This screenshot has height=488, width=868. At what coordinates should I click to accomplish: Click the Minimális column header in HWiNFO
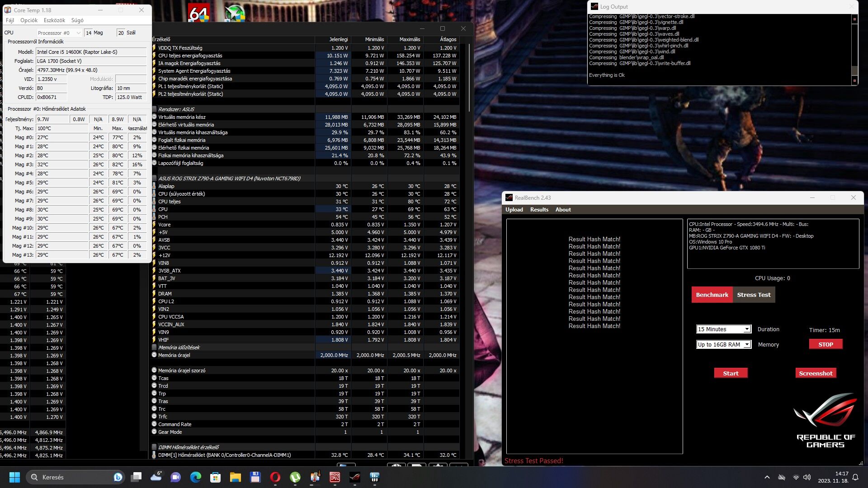click(x=369, y=39)
